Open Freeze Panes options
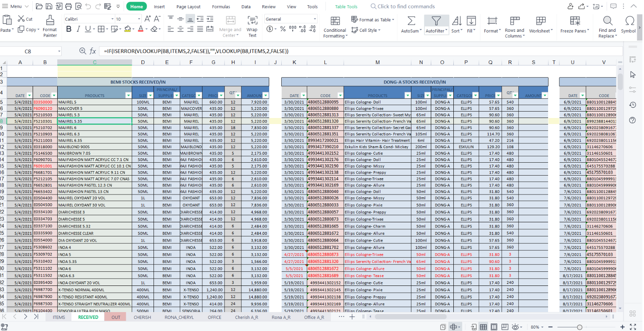 point(575,24)
